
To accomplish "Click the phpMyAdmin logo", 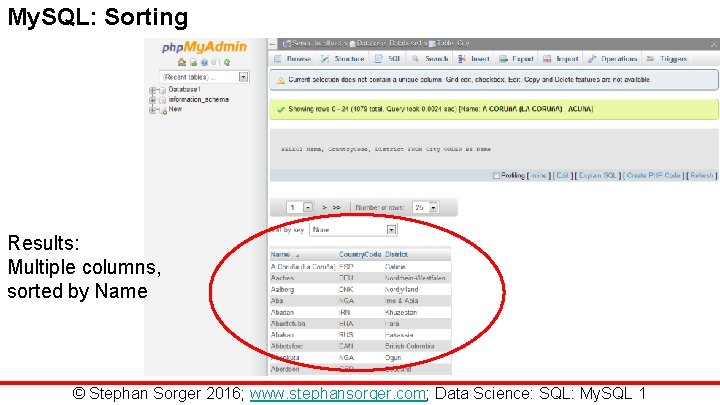I will tap(204, 47).
